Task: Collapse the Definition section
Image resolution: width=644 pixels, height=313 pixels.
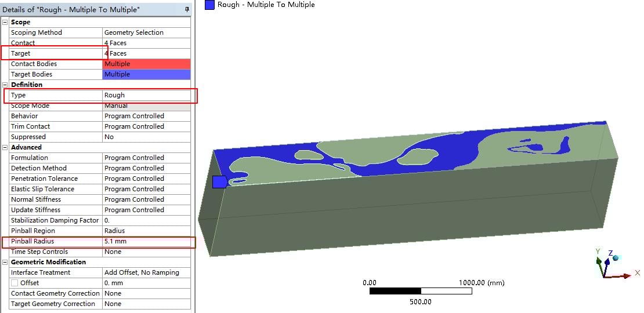Action: (x=5, y=85)
